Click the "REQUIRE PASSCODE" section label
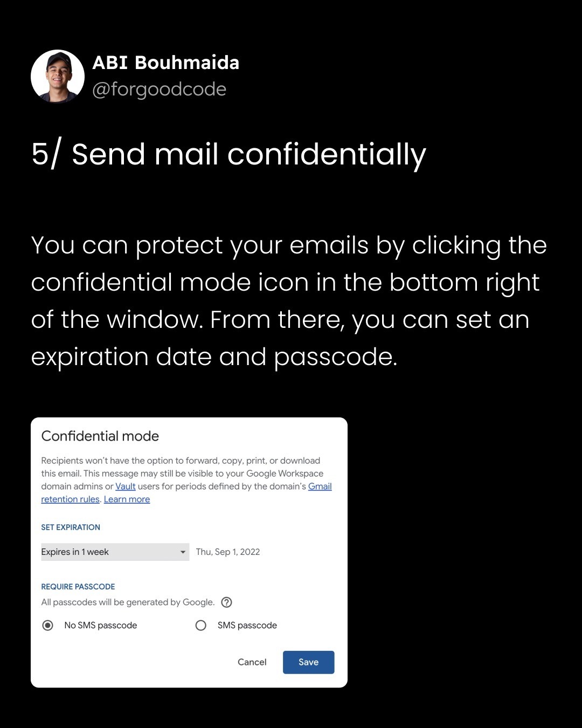Screen dimensions: 582x728 (78, 587)
